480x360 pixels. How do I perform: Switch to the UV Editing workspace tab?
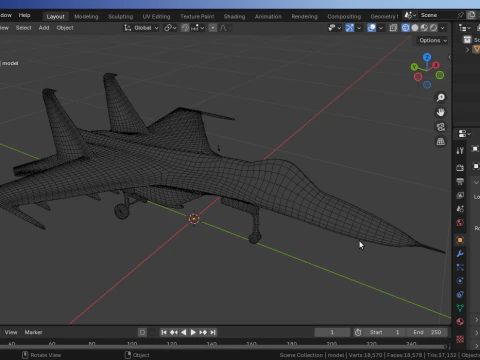coord(156,16)
